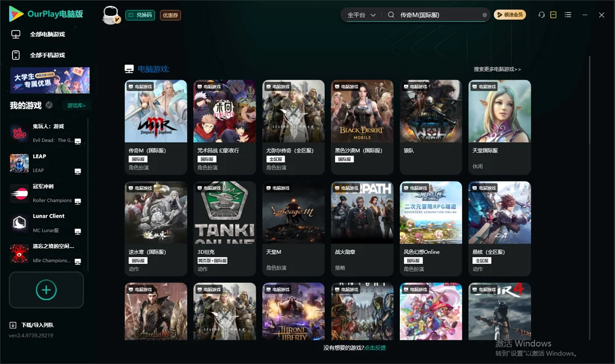The image size is (615, 364).
Task: Open the Black Desert Mobile game card
Action: pyautogui.click(x=362, y=127)
